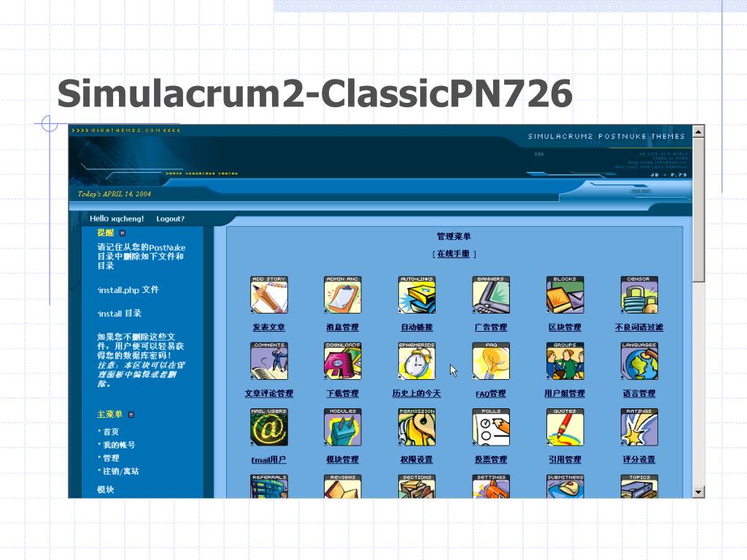Image resolution: width=747 pixels, height=560 pixels.
Task: Click the 引用管理 link
Action: pos(565,459)
